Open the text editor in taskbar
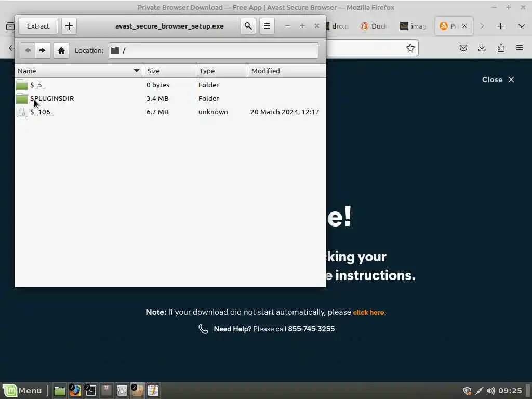The image size is (532, 399). pos(153,391)
